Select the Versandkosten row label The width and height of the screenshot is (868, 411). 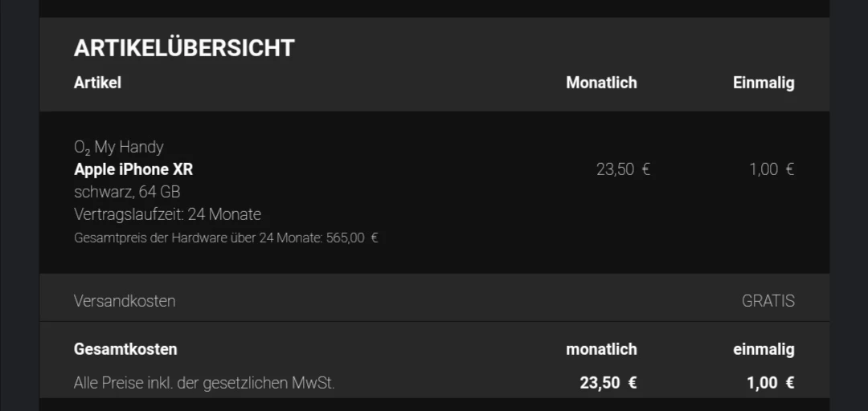click(125, 301)
